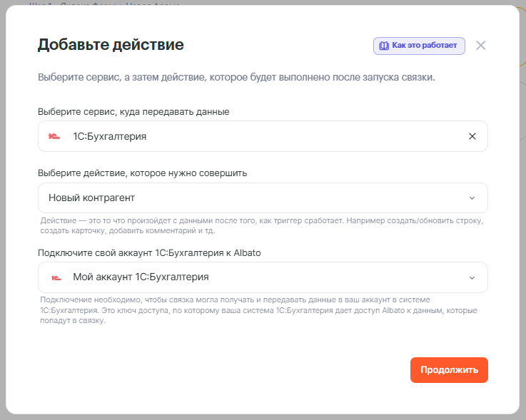Click the book icon in the help button
This screenshot has height=420, width=526.
point(384,46)
